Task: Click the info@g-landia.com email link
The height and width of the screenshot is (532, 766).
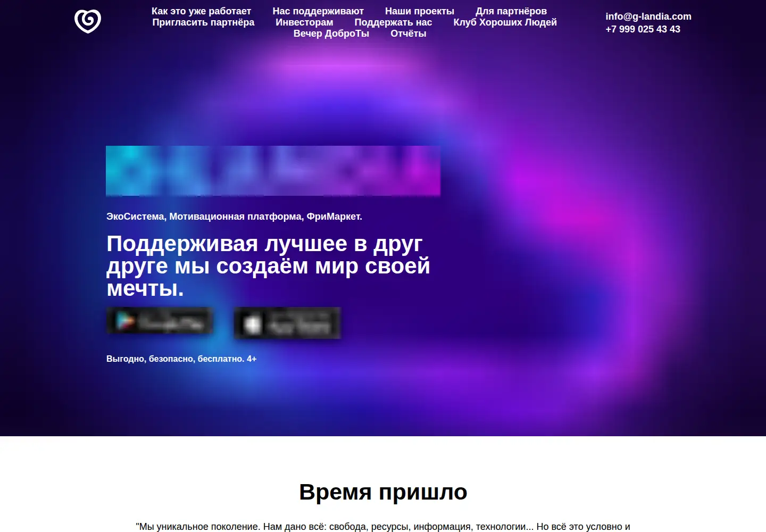Action: point(648,16)
